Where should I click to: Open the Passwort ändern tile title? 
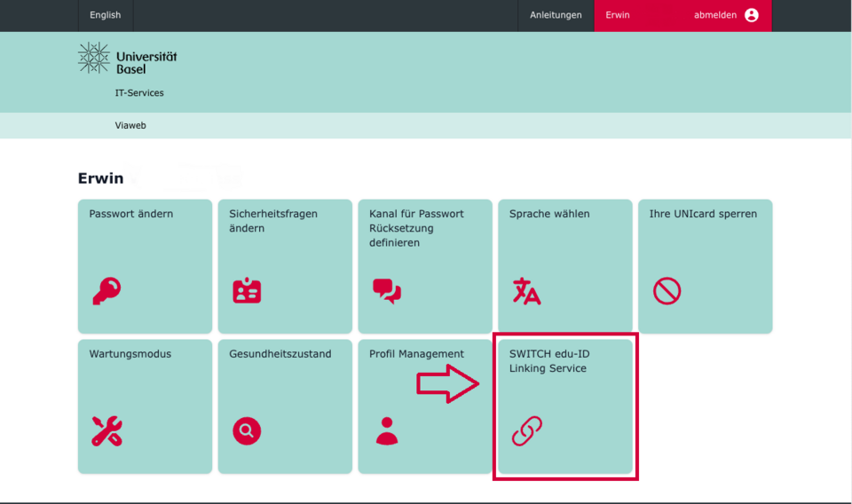(x=131, y=214)
